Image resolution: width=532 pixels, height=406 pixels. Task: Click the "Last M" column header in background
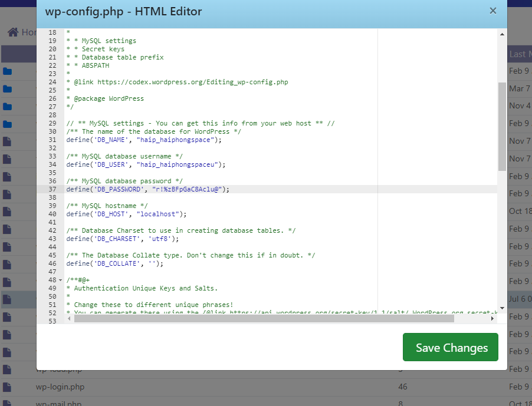520,54
